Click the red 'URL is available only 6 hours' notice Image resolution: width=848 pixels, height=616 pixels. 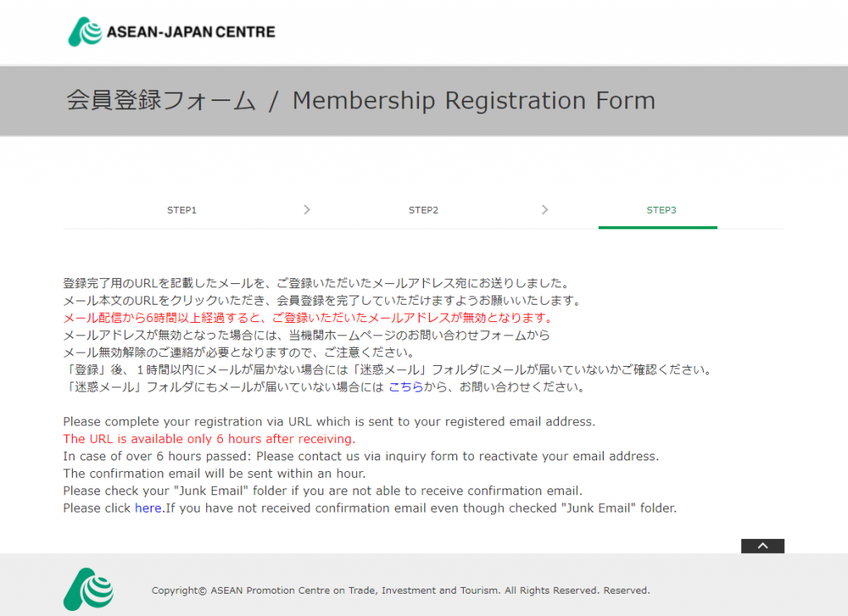click(x=210, y=439)
